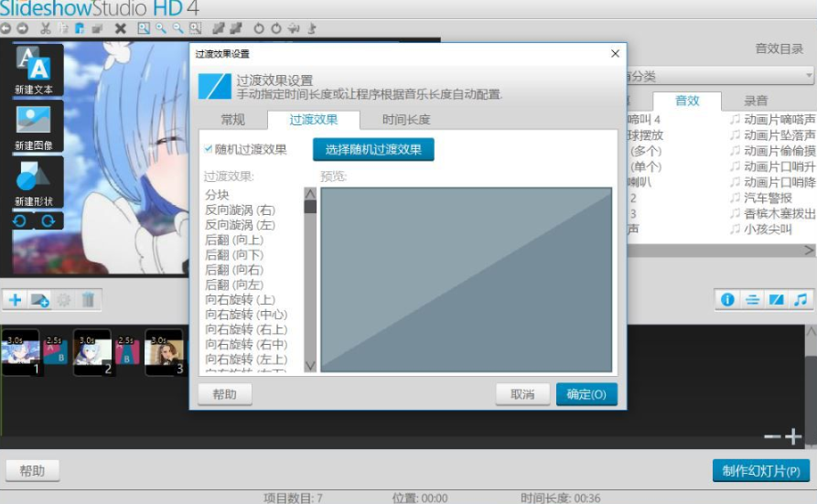Select 反向漩涡 (左) transition
The width and height of the screenshot is (817, 504).
click(241, 225)
